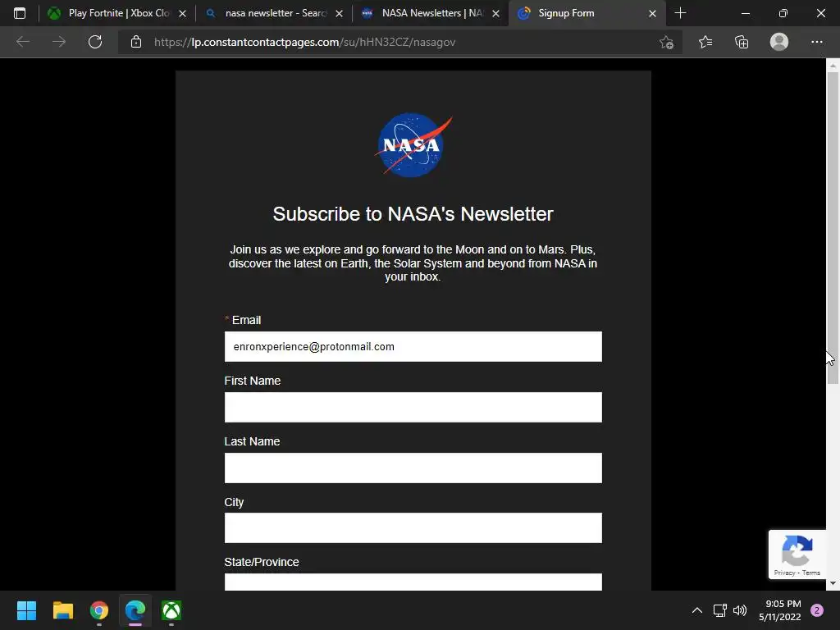
Task: Switch to the nasa newsletter Search tab
Action: click(x=273, y=13)
